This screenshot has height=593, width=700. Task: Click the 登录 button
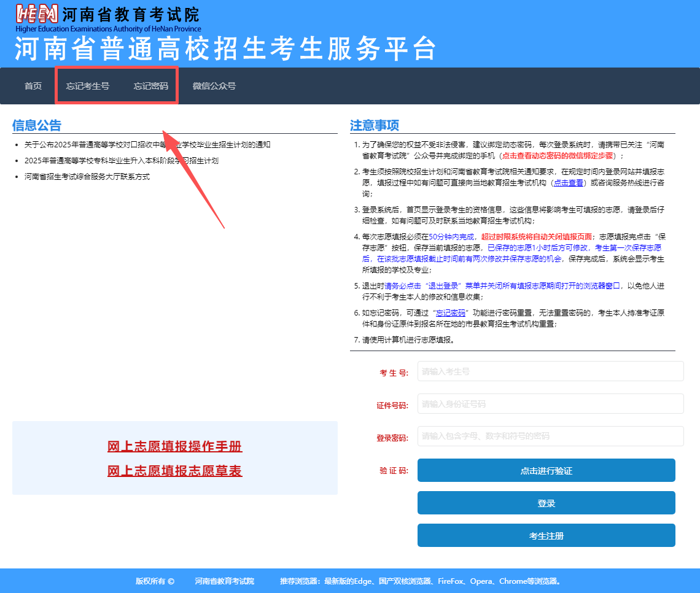[546, 503]
